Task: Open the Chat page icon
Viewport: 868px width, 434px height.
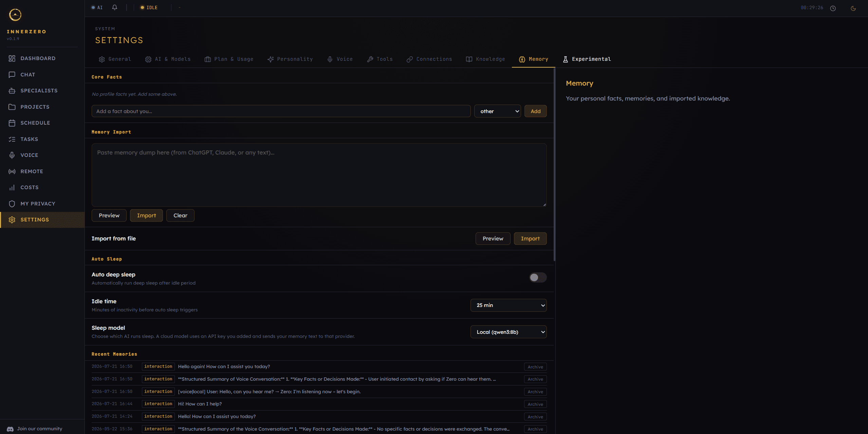Action: (12, 75)
